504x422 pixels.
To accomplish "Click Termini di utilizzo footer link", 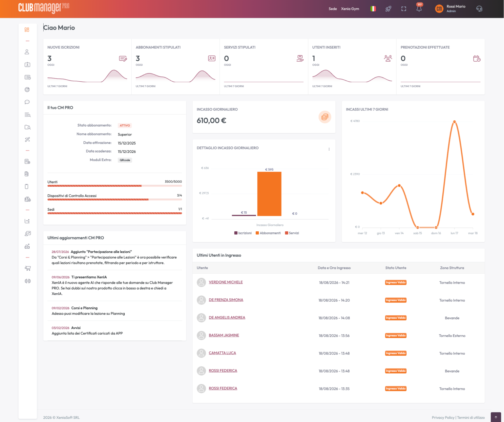I will click(471, 418).
